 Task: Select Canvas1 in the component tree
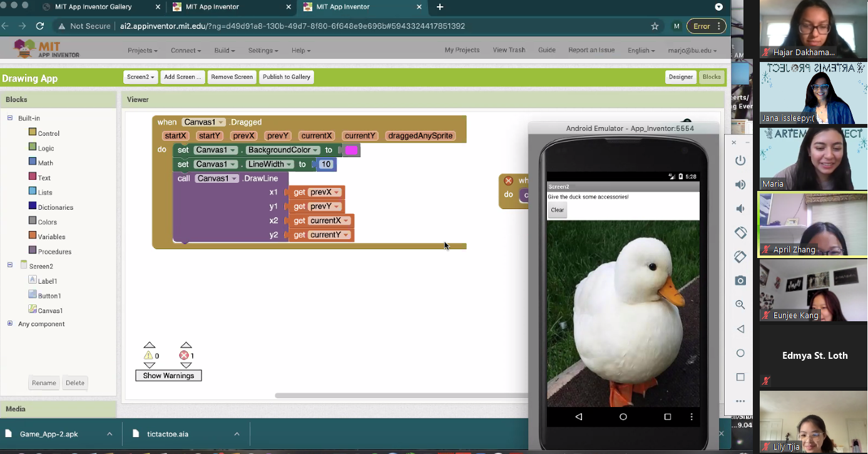[x=50, y=310]
